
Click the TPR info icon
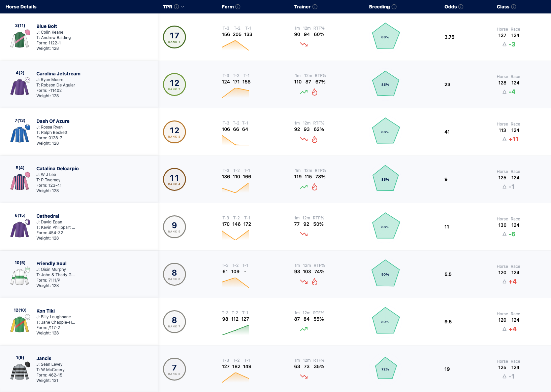(176, 7)
